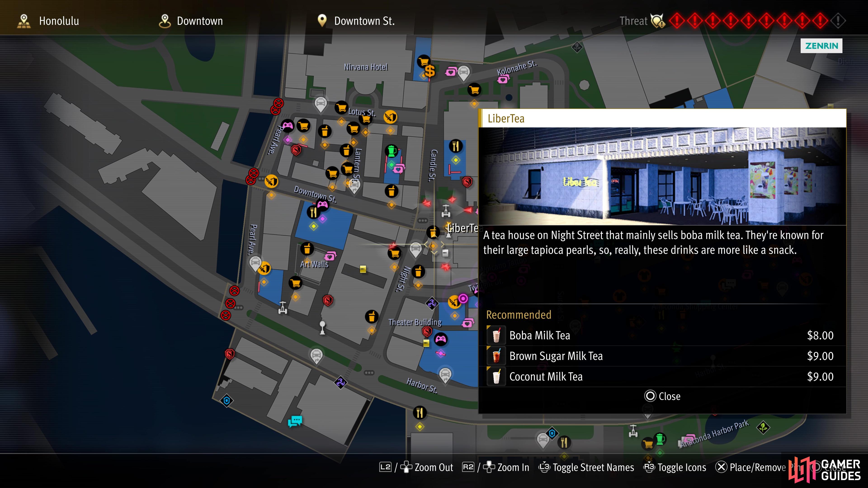The width and height of the screenshot is (868, 488).
Task: Close the LiberTea info panel
Action: (662, 396)
